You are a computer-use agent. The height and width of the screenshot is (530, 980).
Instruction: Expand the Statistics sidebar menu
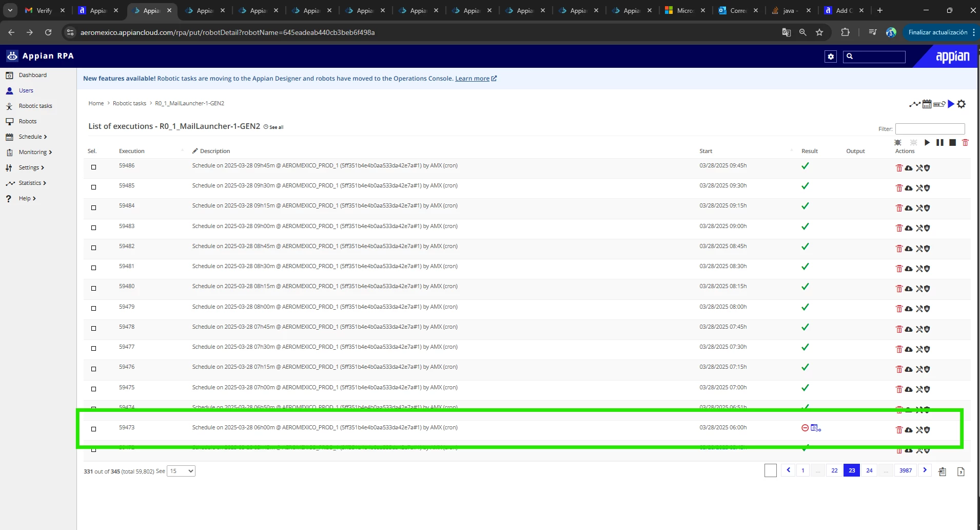coord(32,183)
